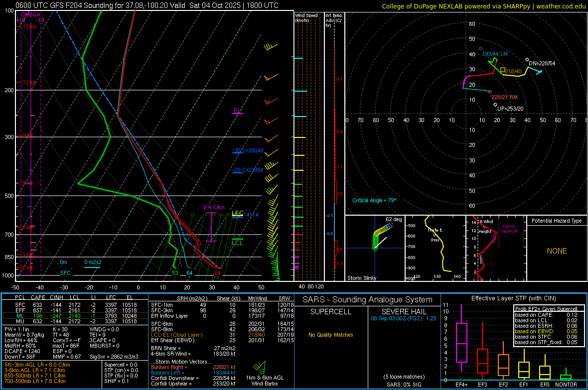Click the Effective Layer STP (with CIN) title
The height and width of the screenshot is (390, 588).
pyautogui.click(x=513, y=298)
